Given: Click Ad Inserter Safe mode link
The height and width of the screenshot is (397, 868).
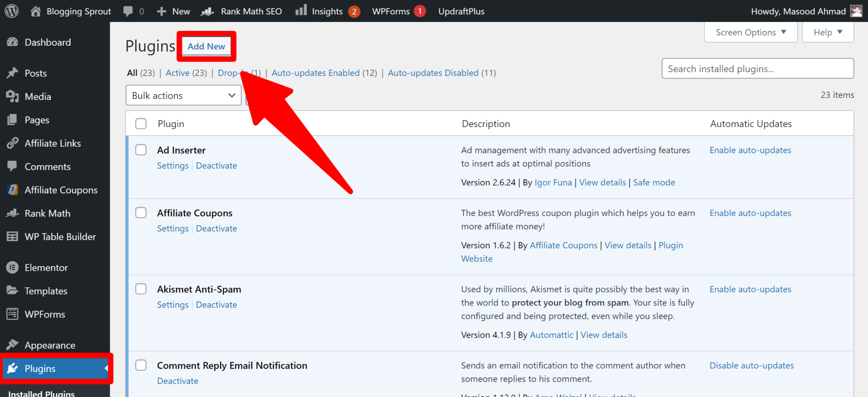Looking at the screenshot, I should 654,183.
